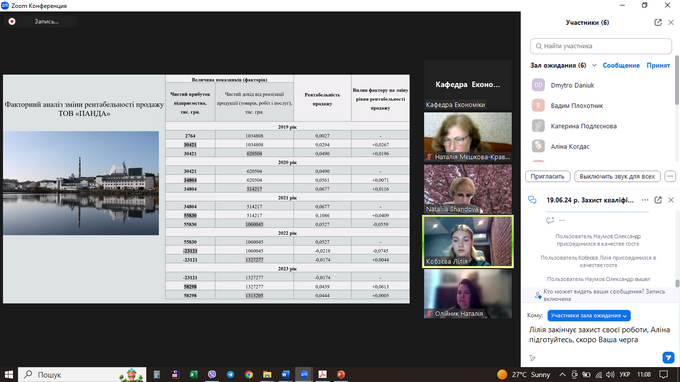Click the Сообщение link for the waiting room
Viewport: 680px width, 382px height.
tap(621, 65)
